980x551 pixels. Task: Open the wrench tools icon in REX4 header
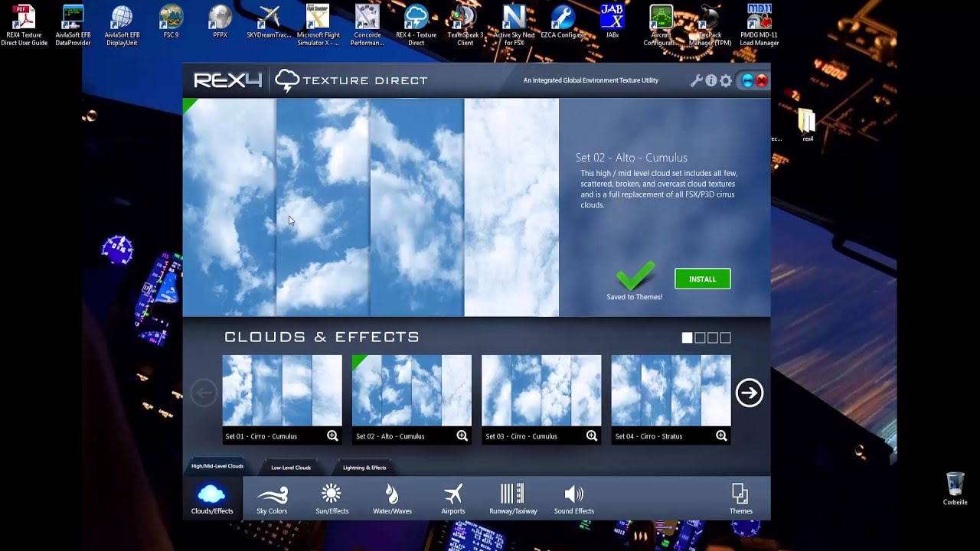(696, 80)
